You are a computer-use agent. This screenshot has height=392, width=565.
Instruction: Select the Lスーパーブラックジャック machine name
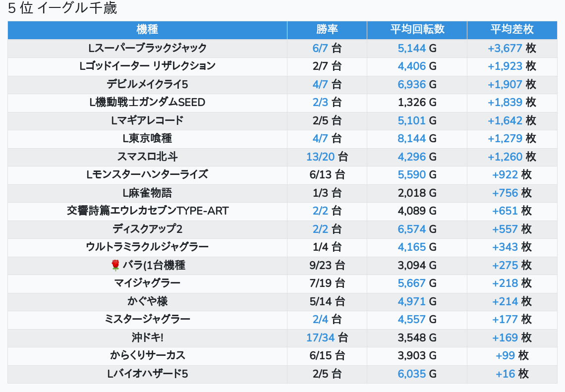[x=147, y=48]
